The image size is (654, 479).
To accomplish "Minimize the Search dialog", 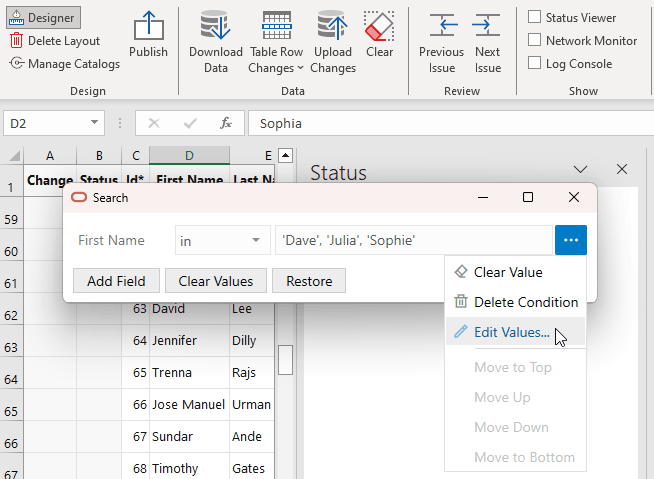I will [483, 197].
